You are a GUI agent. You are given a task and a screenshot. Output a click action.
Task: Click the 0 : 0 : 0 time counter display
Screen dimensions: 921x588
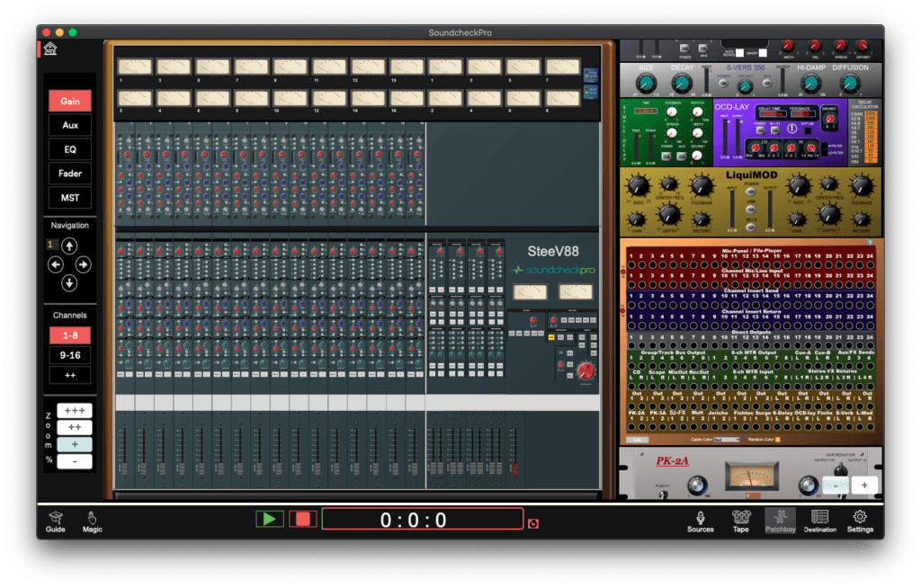[423, 520]
